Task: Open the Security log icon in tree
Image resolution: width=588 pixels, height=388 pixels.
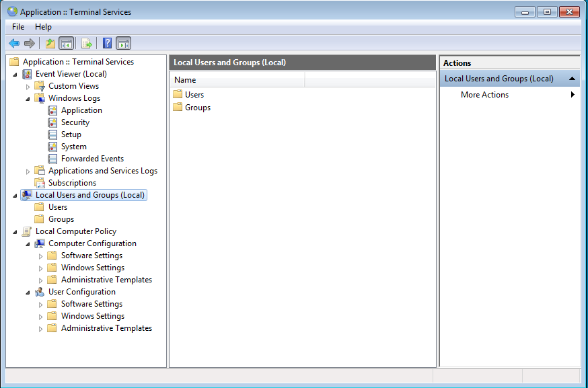Action: (x=53, y=122)
